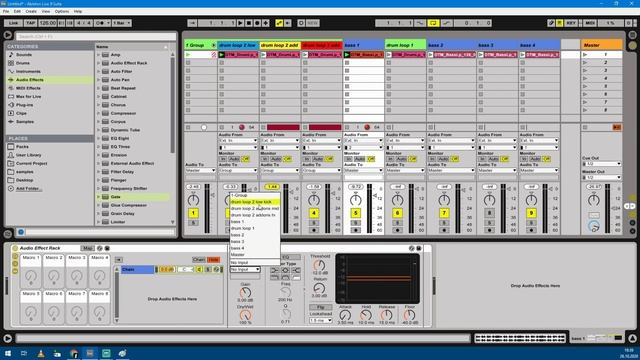The image size is (640, 360).
Task: Toggle track 5 activator on bass 1
Action: pyautogui.click(x=356, y=213)
